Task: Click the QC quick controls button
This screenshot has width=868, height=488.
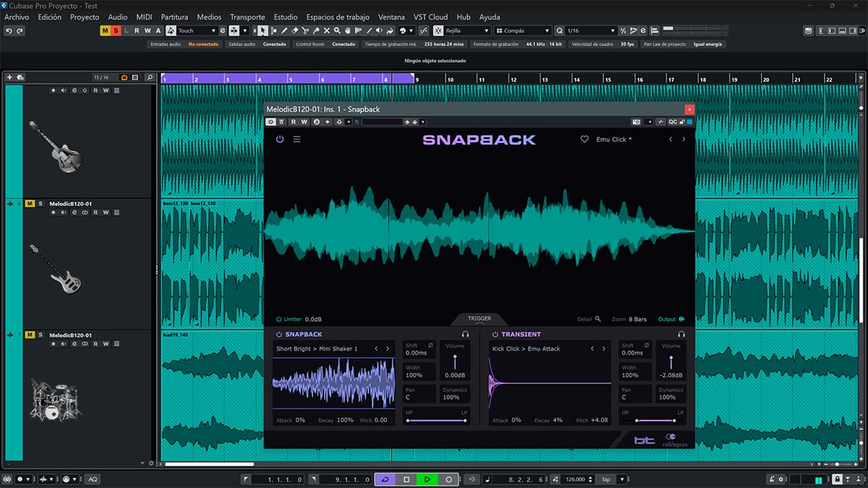Action: 672,121
